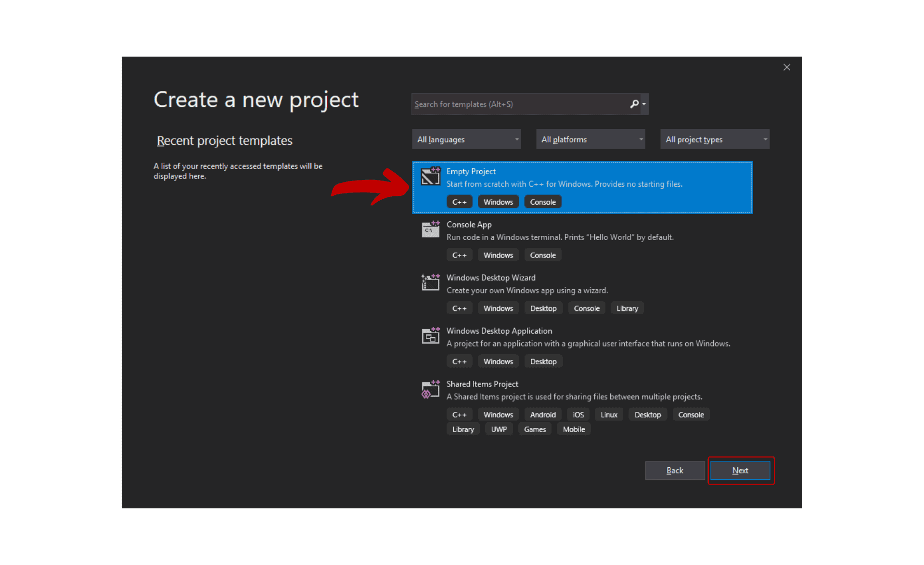Click the Back button
The image size is (924, 565).
tap(675, 470)
